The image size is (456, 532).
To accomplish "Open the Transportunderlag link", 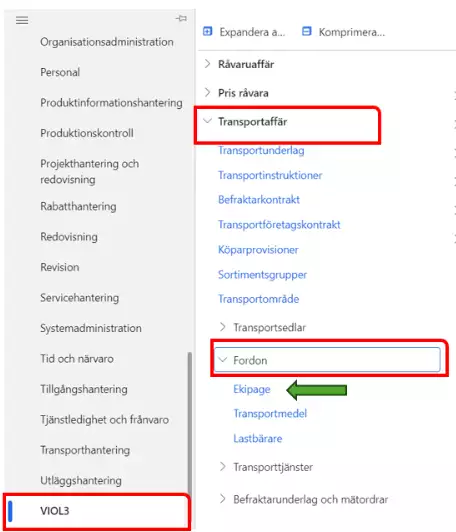I will pos(261,150).
